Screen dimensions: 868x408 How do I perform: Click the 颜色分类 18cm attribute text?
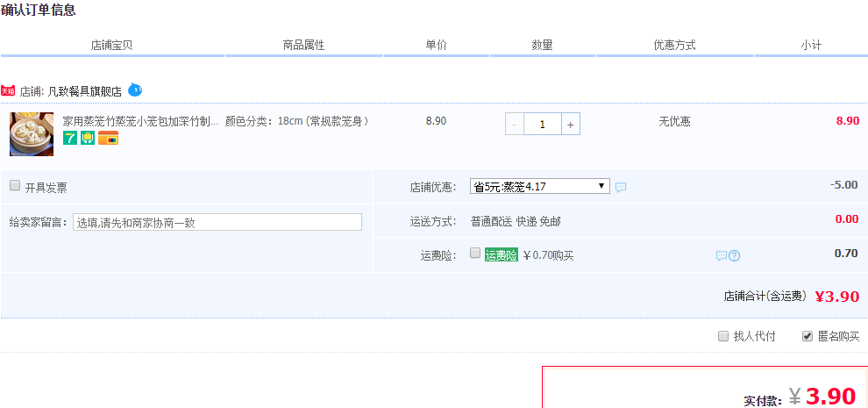pyautogui.click(x=297, y=121)
